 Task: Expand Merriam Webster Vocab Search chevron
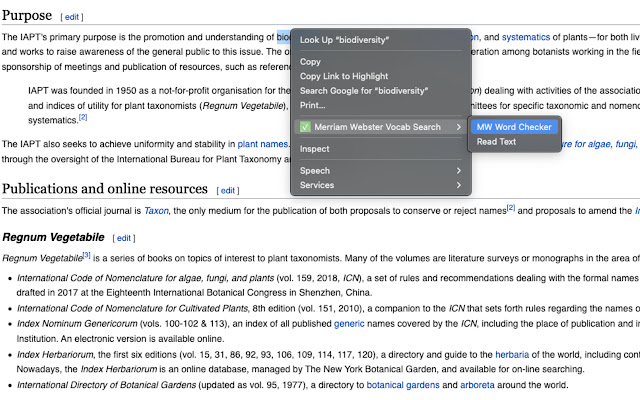coord(459,127)
